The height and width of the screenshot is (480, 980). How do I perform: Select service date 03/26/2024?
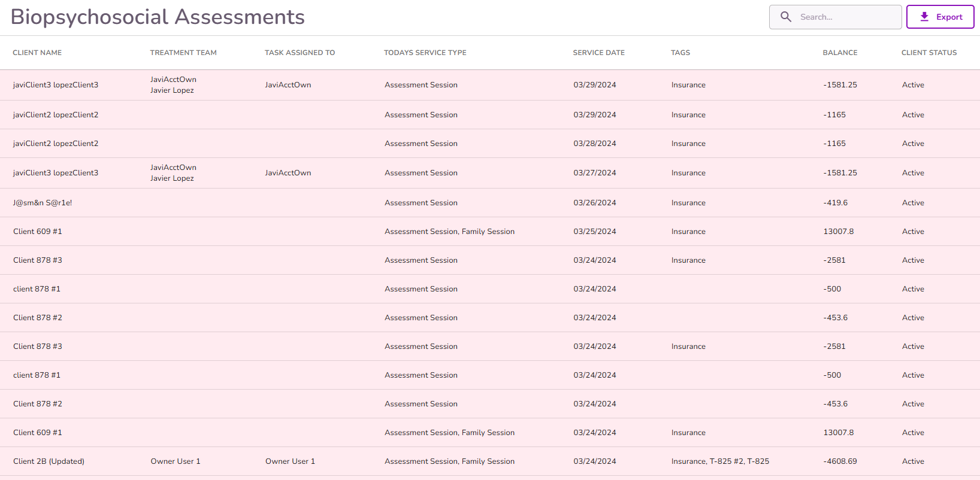(595, 203)
